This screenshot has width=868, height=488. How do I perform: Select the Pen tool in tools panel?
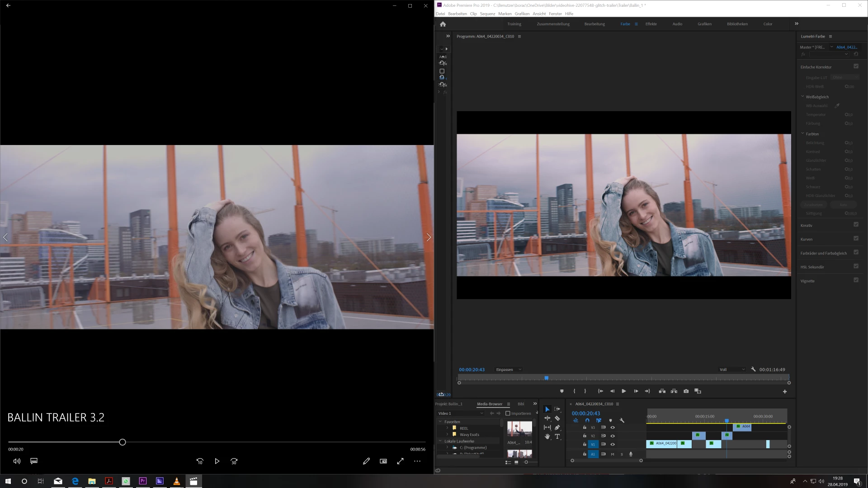click(x=557, y=427)
